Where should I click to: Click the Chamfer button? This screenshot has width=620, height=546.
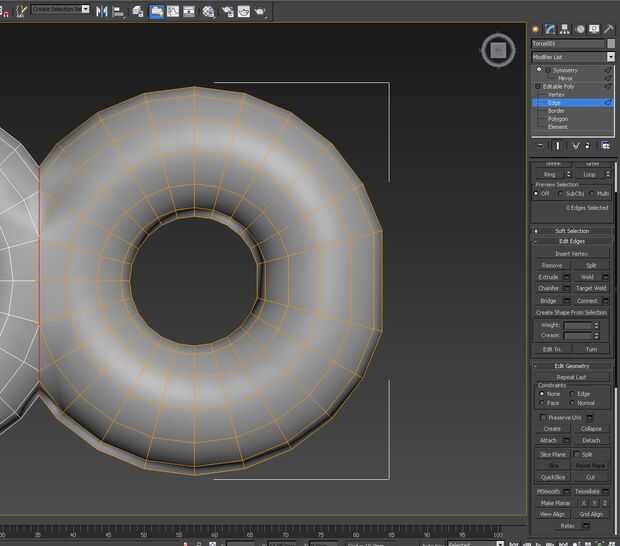click(549, 288)
